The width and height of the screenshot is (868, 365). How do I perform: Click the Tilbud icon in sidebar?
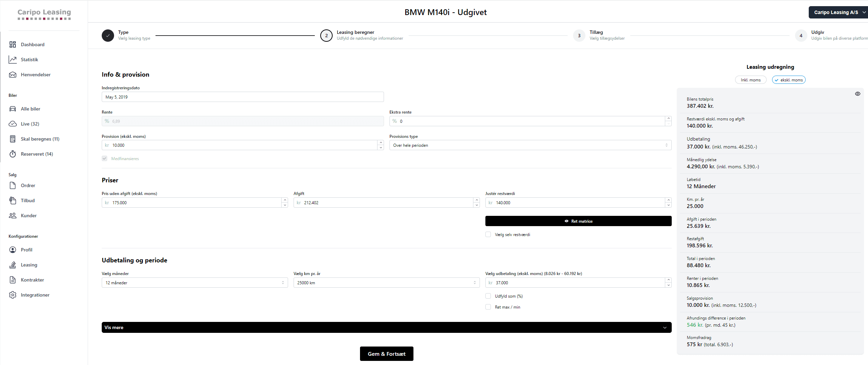[x=13, y=200]
